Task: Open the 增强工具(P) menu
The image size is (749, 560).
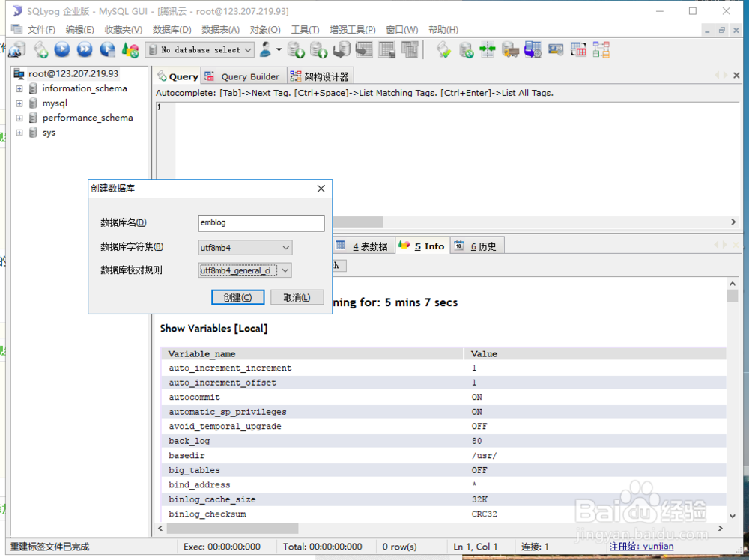Action: (x=353, y=30)
